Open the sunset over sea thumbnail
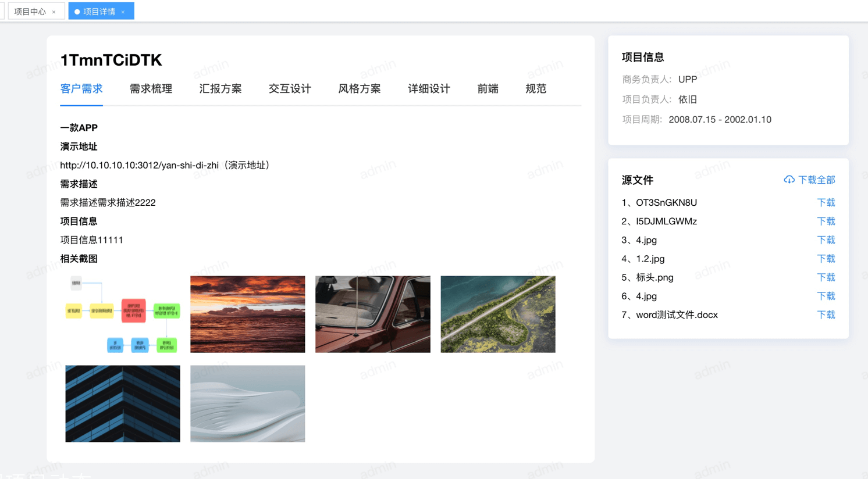868x479 pixels. tap(248, 314)
